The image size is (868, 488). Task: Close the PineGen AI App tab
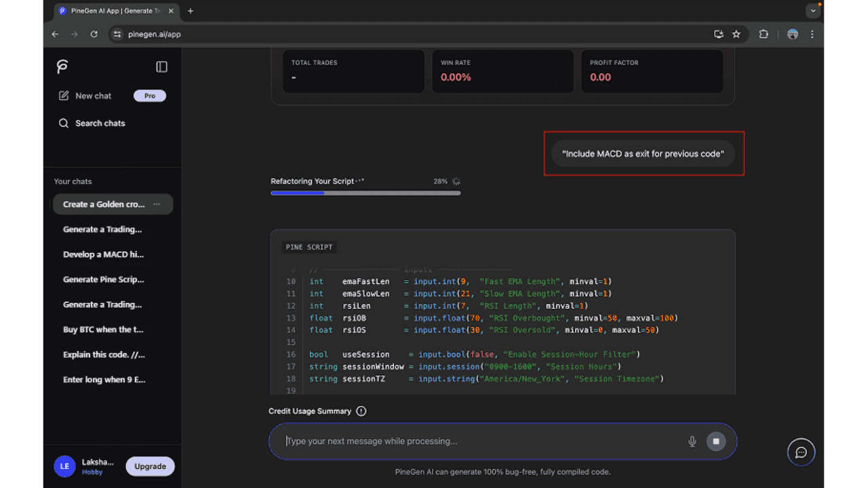172,11
